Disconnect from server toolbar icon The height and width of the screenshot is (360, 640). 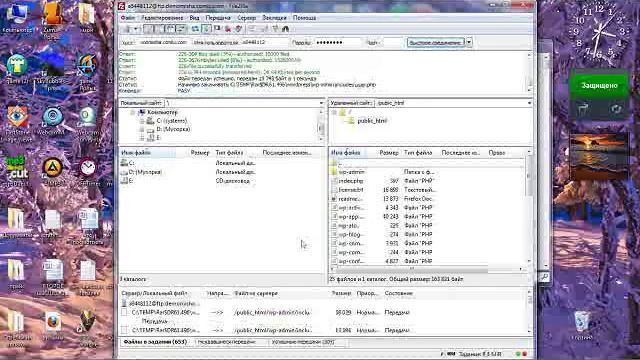click(x=228, y=29)
